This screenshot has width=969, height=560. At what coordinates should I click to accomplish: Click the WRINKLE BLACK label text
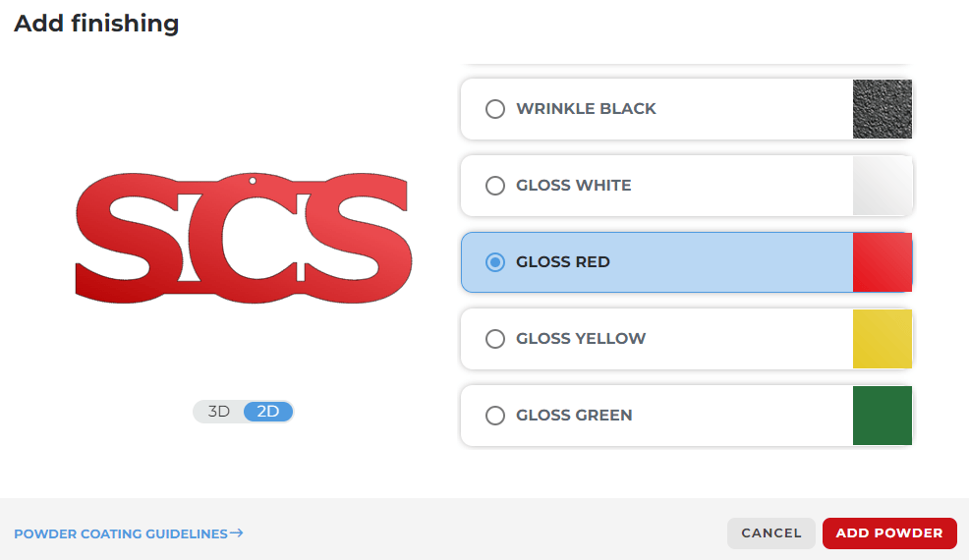(586, 109)
